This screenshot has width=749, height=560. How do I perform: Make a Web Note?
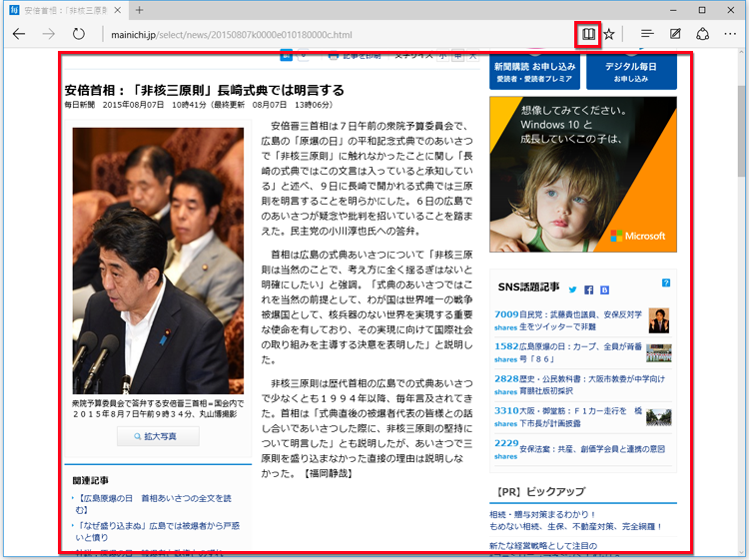point(676,34)
